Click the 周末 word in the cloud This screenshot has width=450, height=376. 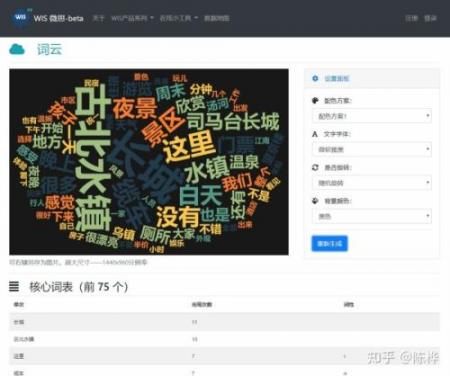(171, 93)
